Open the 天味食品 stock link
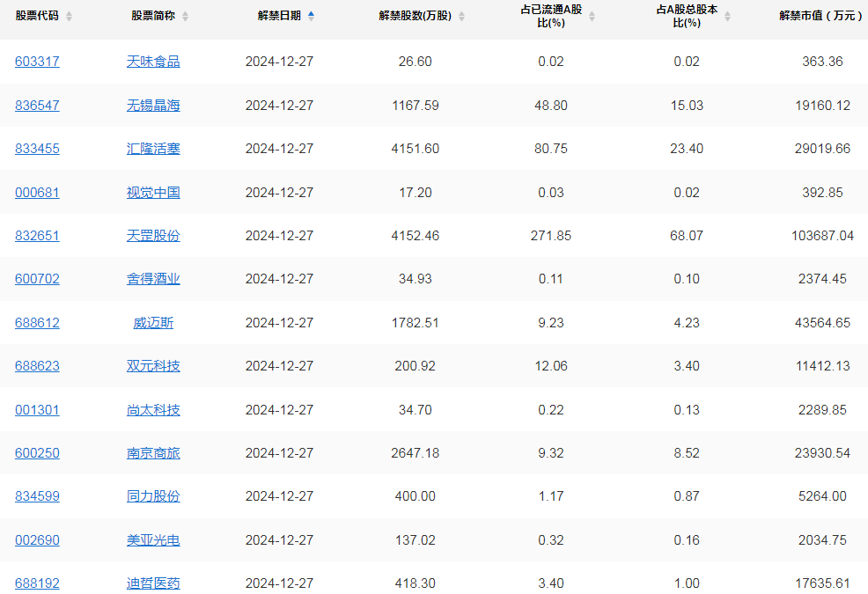Image resolution: width=868 pixels, height=594 pixels. pos(153,62)
